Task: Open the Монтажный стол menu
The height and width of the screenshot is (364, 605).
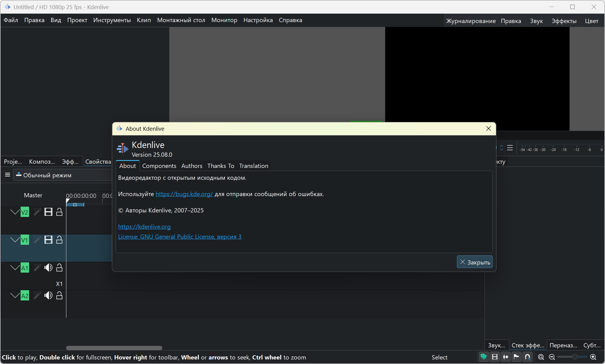Action: (x=181, y=20)
